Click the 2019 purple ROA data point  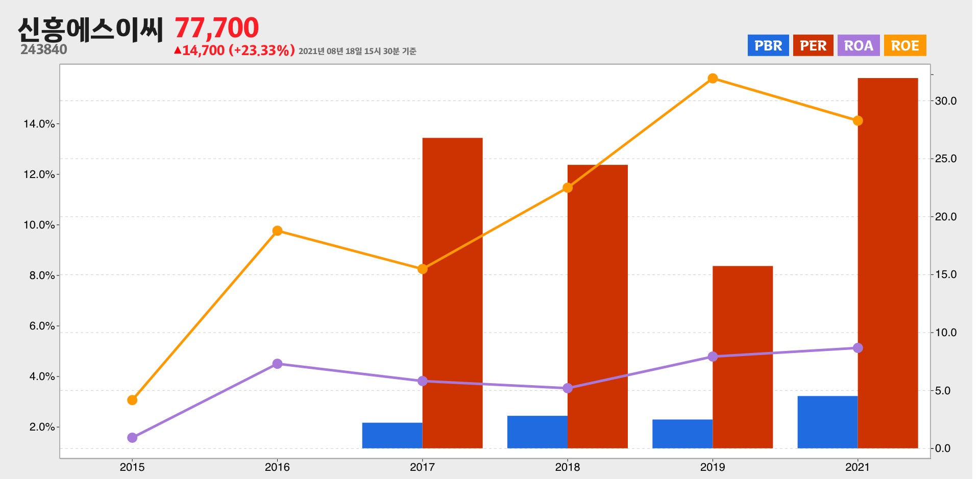(x=713, y=357)
